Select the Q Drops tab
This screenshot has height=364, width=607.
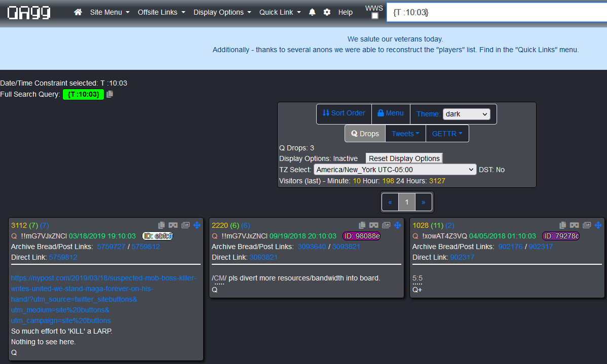tap(365, 134)
